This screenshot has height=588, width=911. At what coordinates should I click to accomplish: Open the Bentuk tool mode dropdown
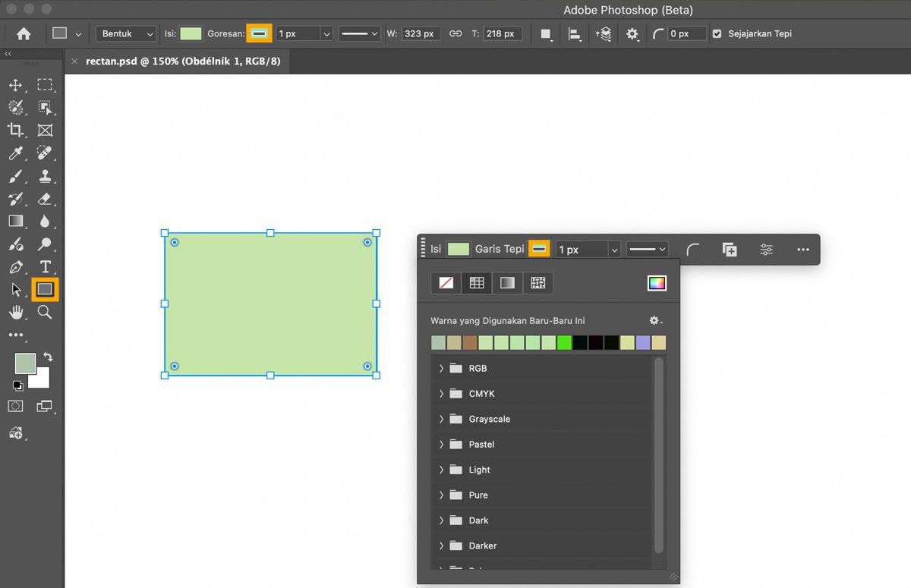(126, 34)
